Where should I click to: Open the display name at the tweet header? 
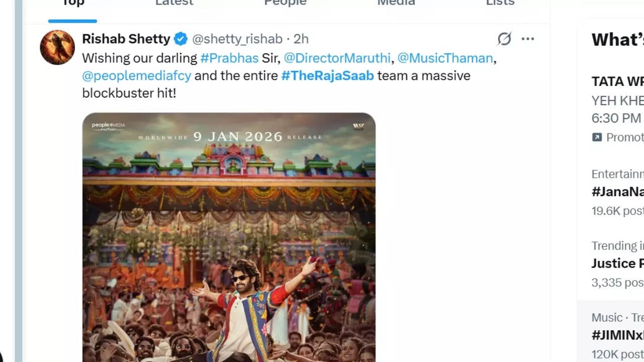click(126, 39)
